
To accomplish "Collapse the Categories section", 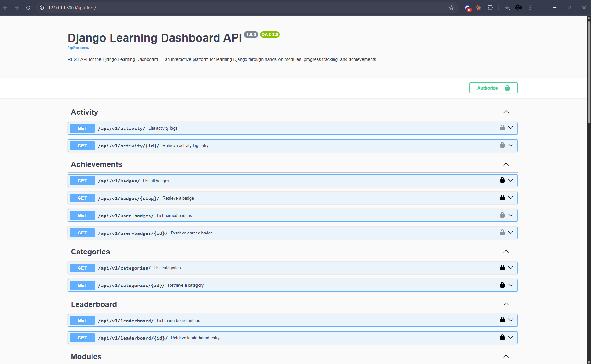I will (506, 252).
